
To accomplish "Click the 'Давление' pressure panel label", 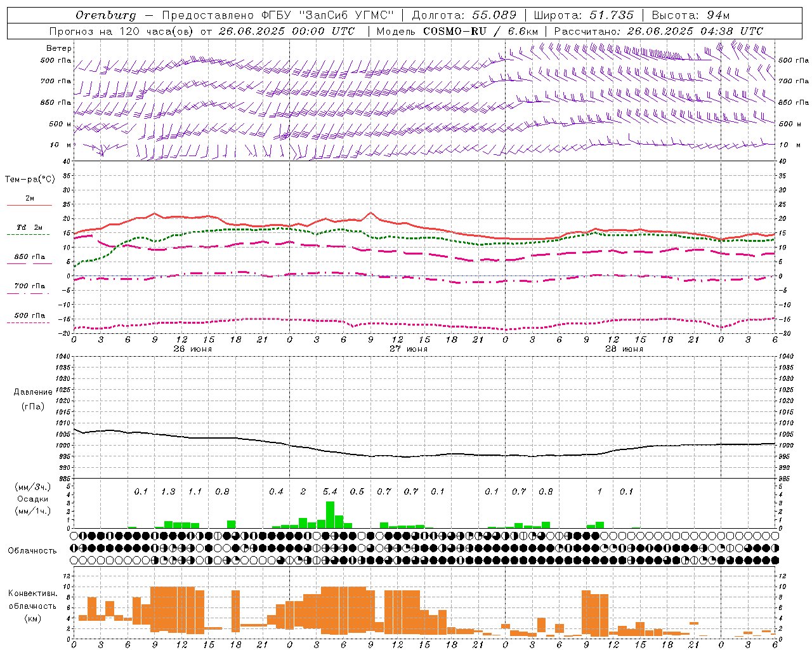I will click(x=33, y=392).
